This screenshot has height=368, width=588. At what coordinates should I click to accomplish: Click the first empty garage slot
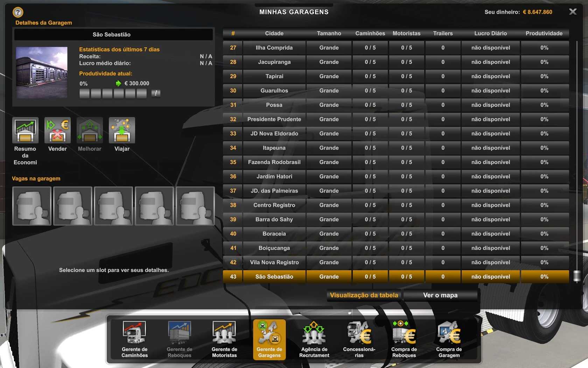32,206
